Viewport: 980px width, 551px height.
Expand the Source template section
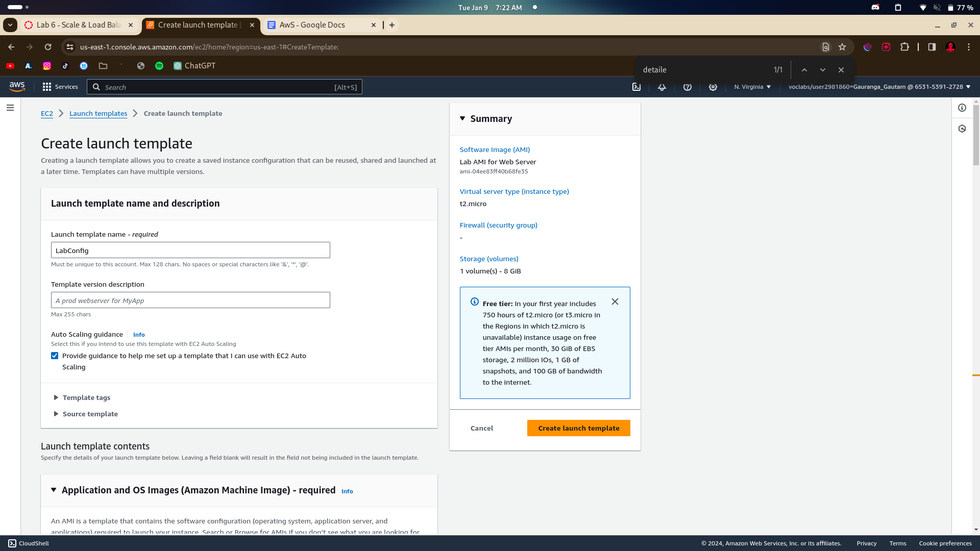tap(89, 414)
